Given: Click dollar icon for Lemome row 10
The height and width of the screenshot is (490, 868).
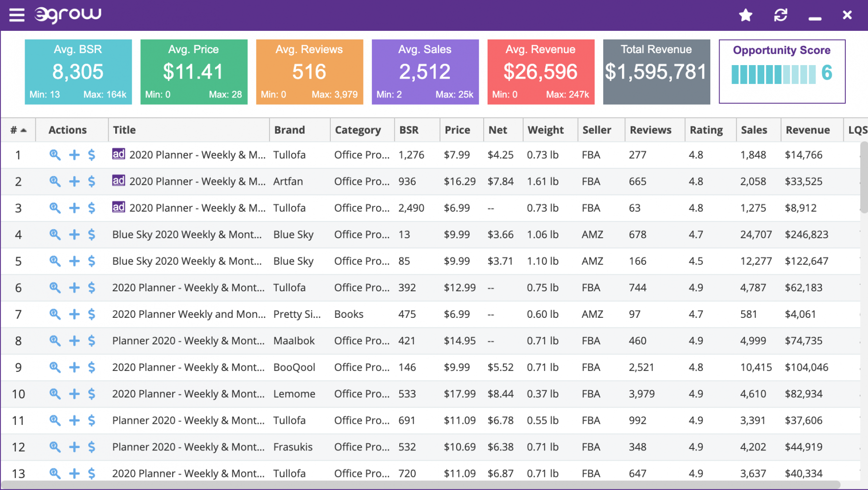Looking at the screenshot, I should [92, 394].
